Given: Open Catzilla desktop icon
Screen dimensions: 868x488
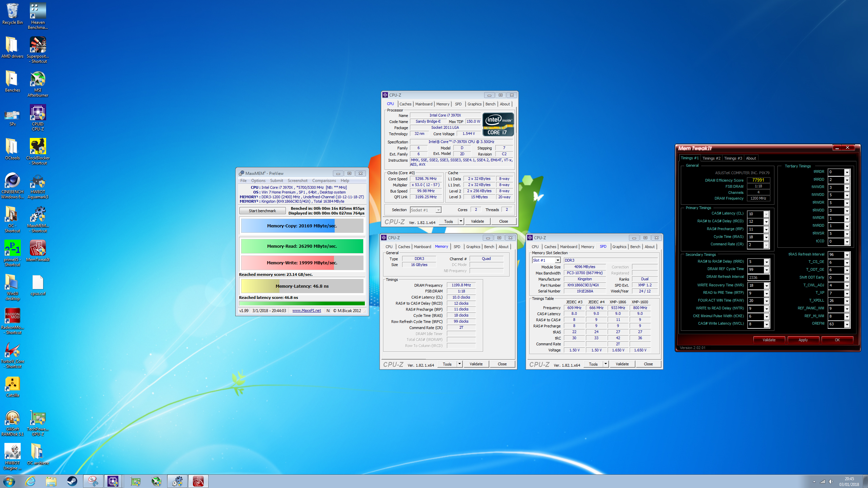Looking at the screenshot, I should (13, 386).
